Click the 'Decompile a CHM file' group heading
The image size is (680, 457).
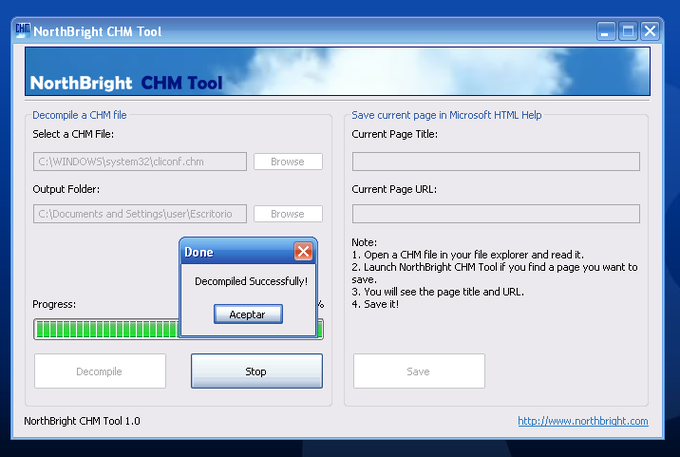click(79, 115)
